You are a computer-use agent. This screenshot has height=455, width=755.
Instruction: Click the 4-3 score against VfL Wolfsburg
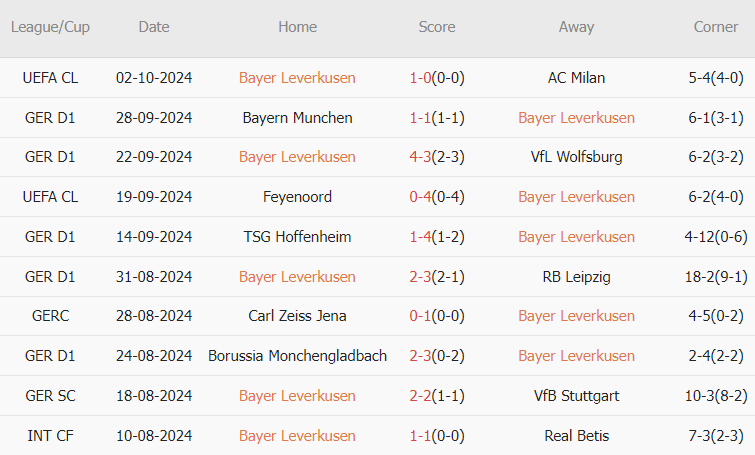pyautogui.click(x=420, y=157)
